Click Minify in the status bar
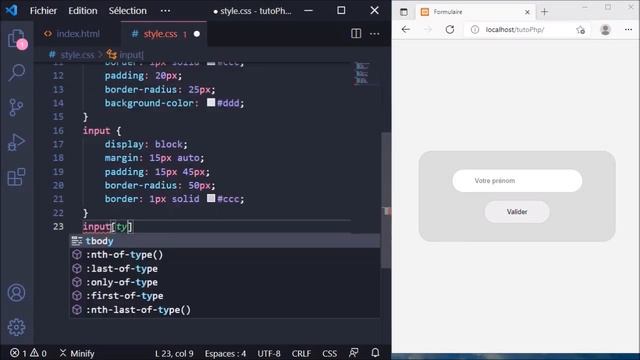This screenshot has width=640, height=360. [77, 353]
